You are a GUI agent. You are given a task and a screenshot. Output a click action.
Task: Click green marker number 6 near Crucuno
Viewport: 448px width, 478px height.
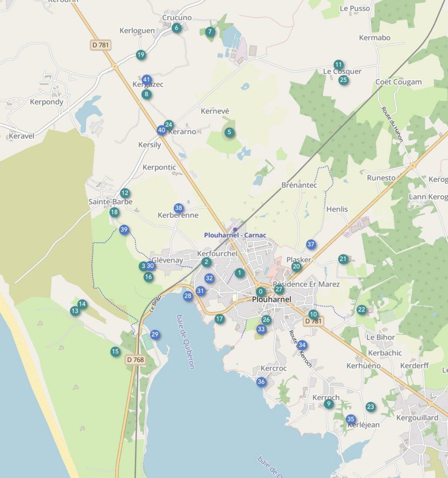(176, 28)
